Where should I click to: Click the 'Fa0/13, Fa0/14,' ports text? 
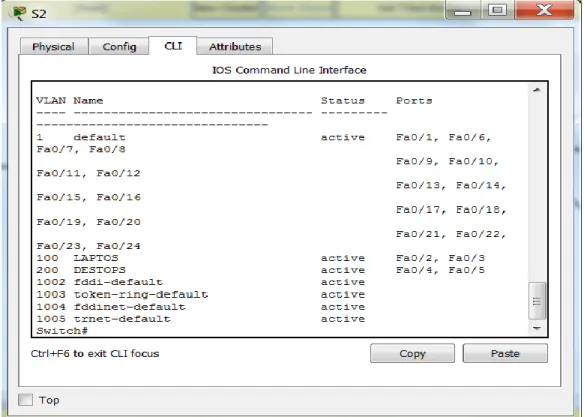[451, 185]
